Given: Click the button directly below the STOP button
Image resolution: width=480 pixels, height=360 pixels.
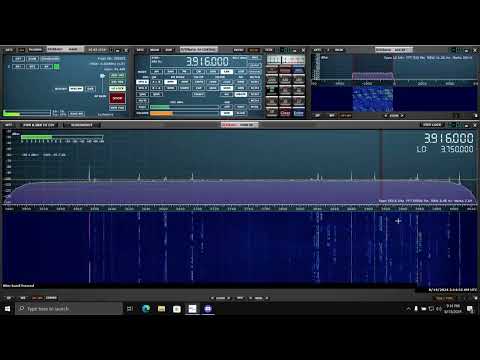Looking at the screenshot, I should click(117, 108).
